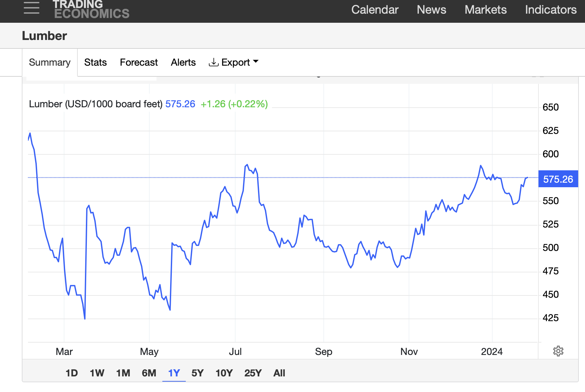Click the Export download icon
This screenshot has height=392, width=585.
(213, 62)
